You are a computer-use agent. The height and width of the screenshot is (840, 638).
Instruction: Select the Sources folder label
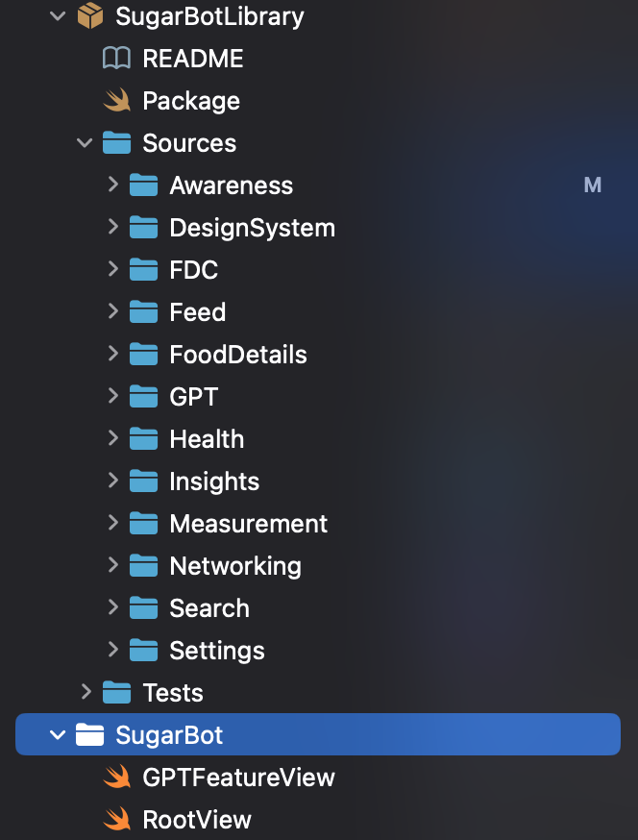tap(189, 143)
